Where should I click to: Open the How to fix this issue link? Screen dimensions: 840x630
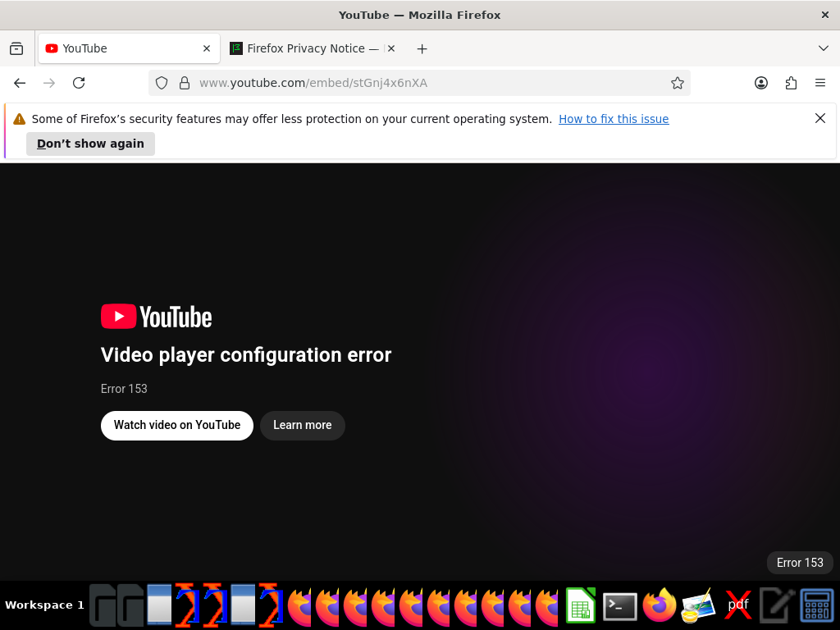tap(614, 119)
